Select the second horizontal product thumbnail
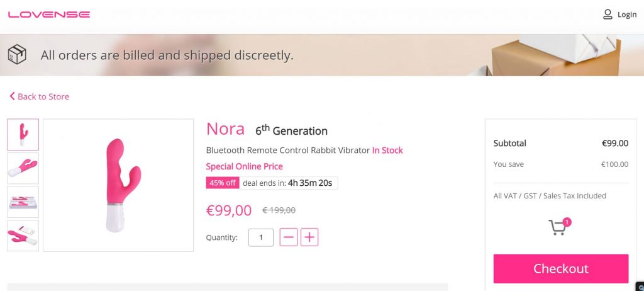Screen dimensions: 644x291 [x=23, y=168]
